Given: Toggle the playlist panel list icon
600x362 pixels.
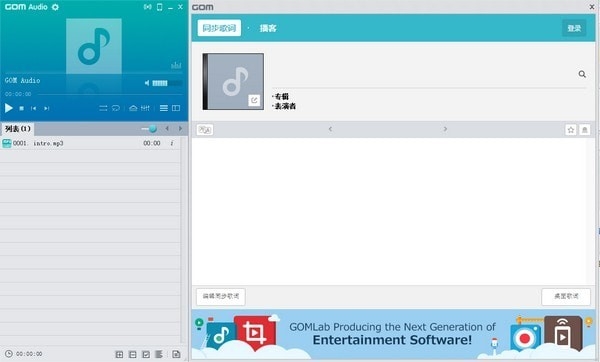Looking at the screenshot, I should (164, 108).
